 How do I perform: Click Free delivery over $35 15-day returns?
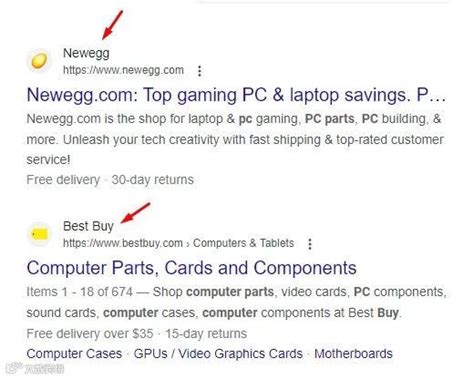pyautogui.click(x=137, y=334)
